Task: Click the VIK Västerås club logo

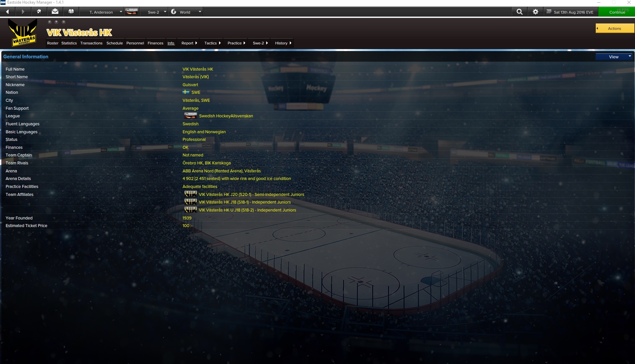Action: click(x=23, y=32)
